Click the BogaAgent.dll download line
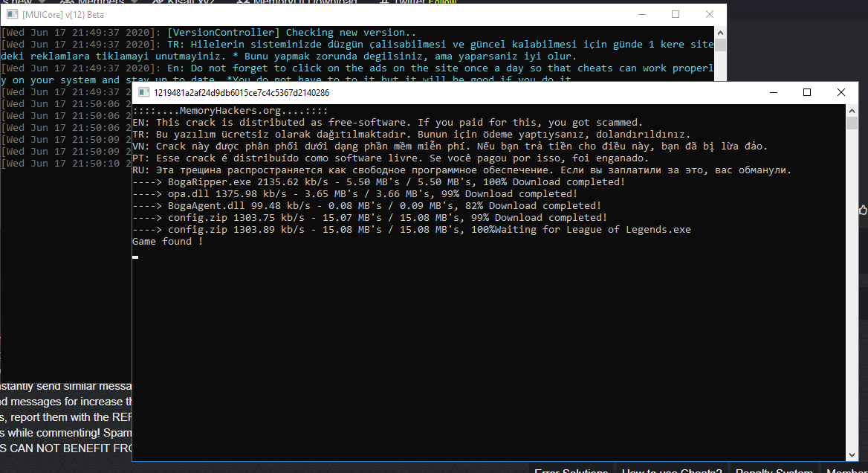 [x=367, y=206]
